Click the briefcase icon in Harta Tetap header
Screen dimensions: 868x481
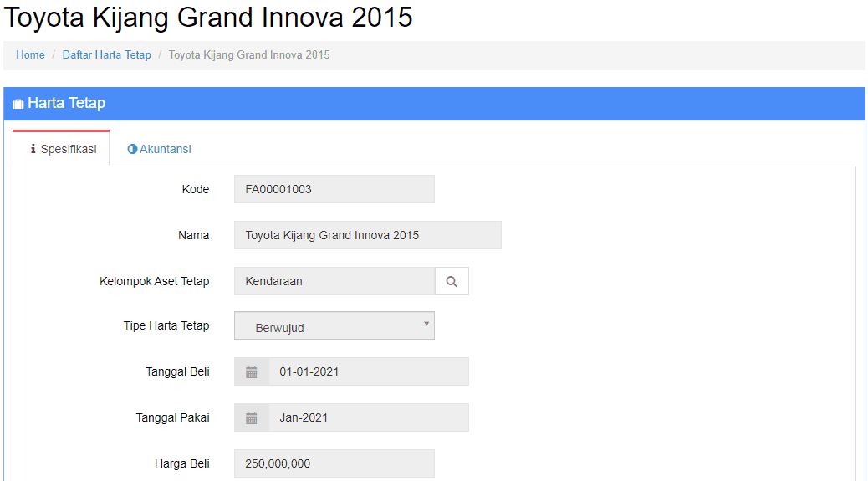(x=18, y=104)
